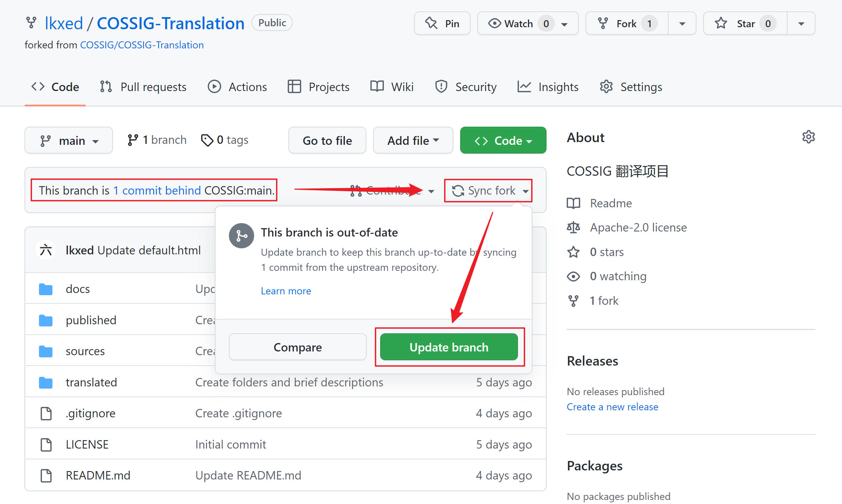The height and width of the screenshot is (504, 842).
Task: Open the green Code dropdown button
Action: 503,140
